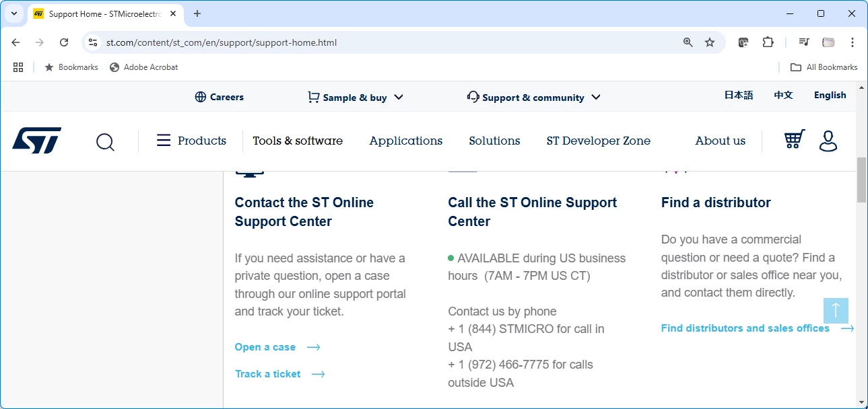Bookmark this page with the star icon
The height and width of the screenshot is (409, 868).
(x=710, y=42)
